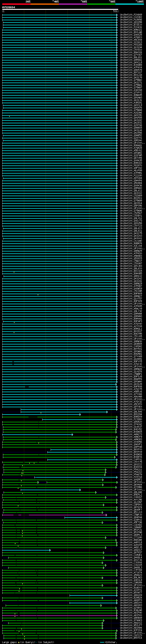146x644 pixels.
Task: Click label UniRef100_A7P4Y4
Action: [x=131, y=67]
